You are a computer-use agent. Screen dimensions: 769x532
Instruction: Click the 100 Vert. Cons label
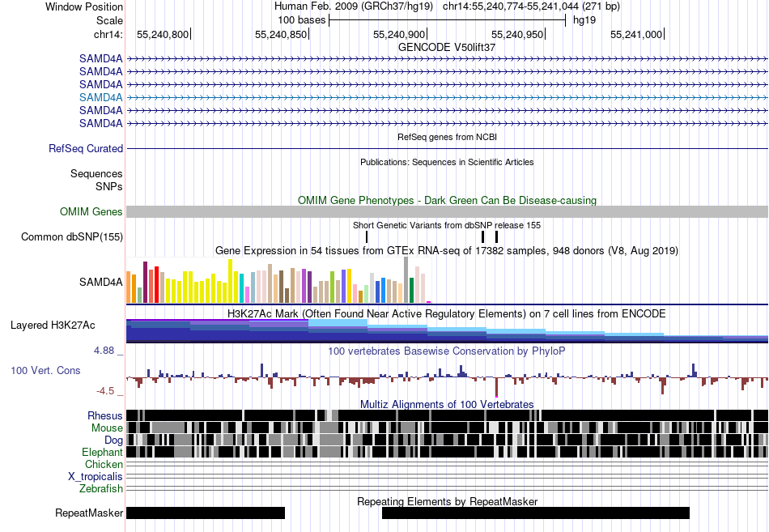[45, 371]
